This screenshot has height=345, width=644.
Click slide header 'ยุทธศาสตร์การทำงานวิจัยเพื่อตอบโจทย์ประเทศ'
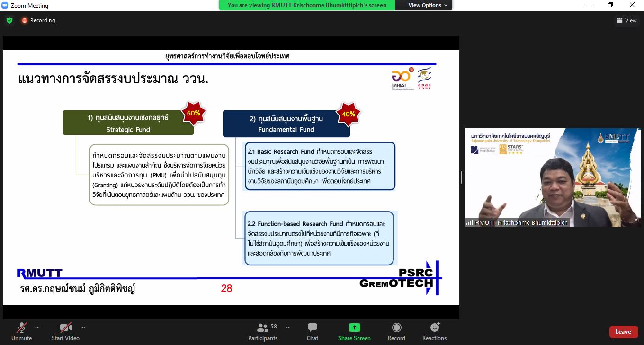pyautogui.click(x=227, y=56)
